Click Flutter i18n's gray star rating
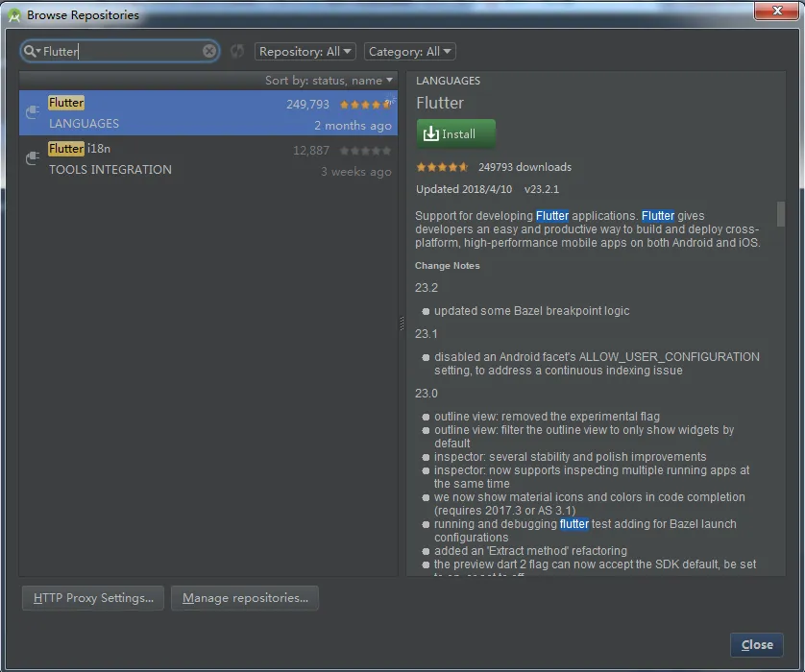This screenshot has height=672, width=805. 365,151
